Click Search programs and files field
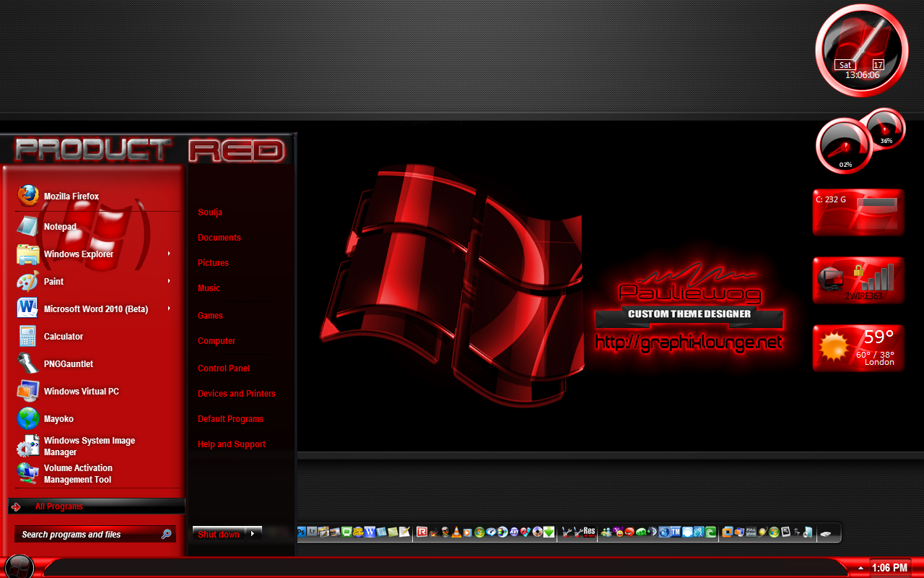 pos(95,535)
